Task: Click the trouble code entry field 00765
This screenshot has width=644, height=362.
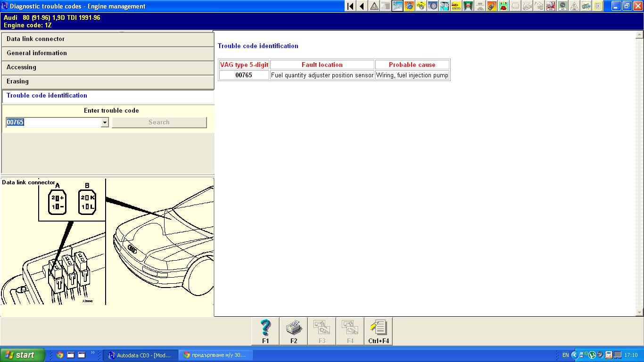Action: 53,123
